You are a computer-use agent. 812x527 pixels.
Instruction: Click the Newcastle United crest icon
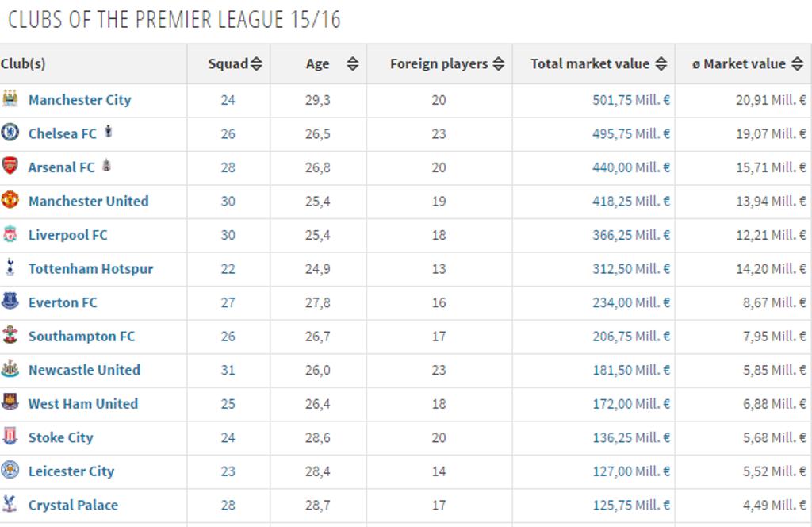(x=10, y=369)
